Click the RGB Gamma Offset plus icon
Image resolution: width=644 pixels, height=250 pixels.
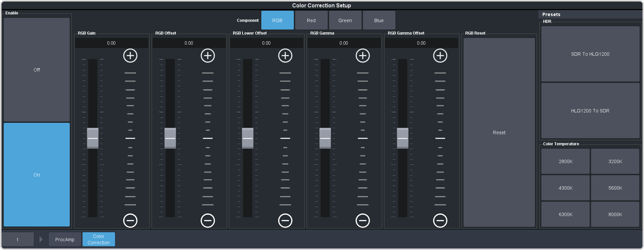[440, 56]
